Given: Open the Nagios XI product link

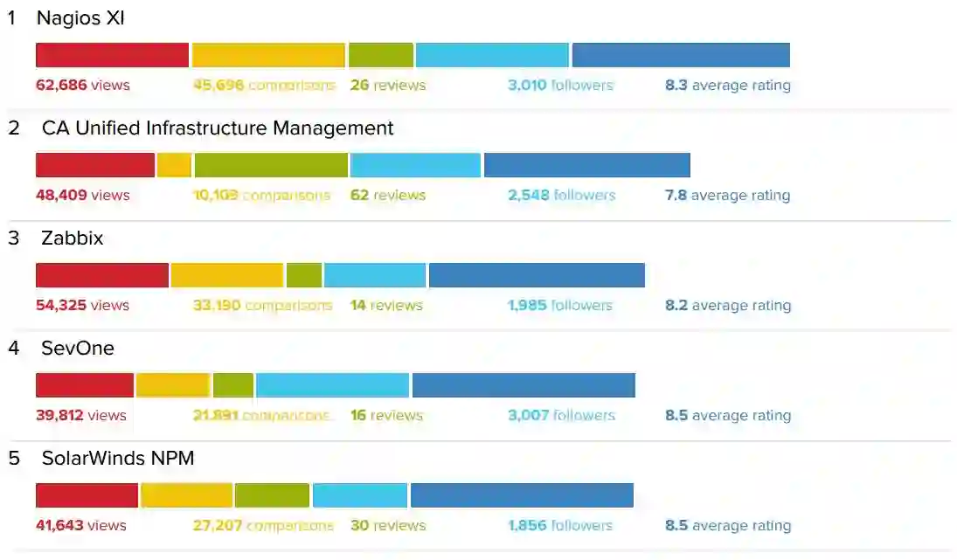Looking at the screenshot, I should tap(80, 17).
